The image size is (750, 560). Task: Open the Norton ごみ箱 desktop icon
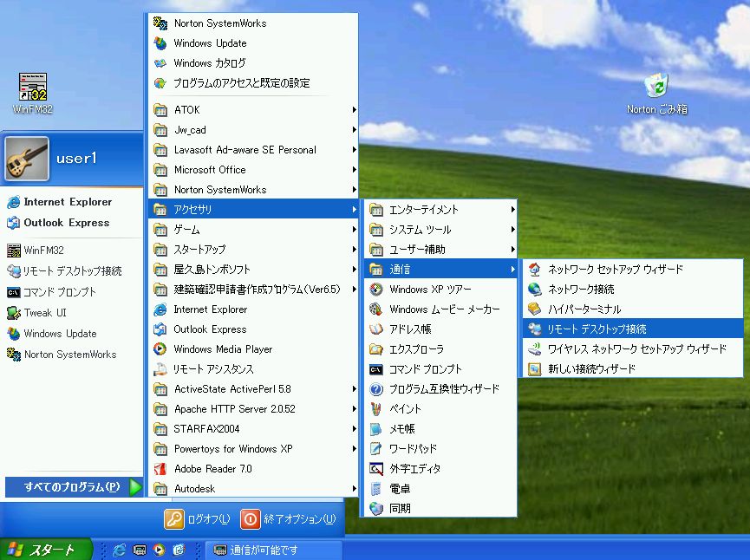click(x=656, y=87)
